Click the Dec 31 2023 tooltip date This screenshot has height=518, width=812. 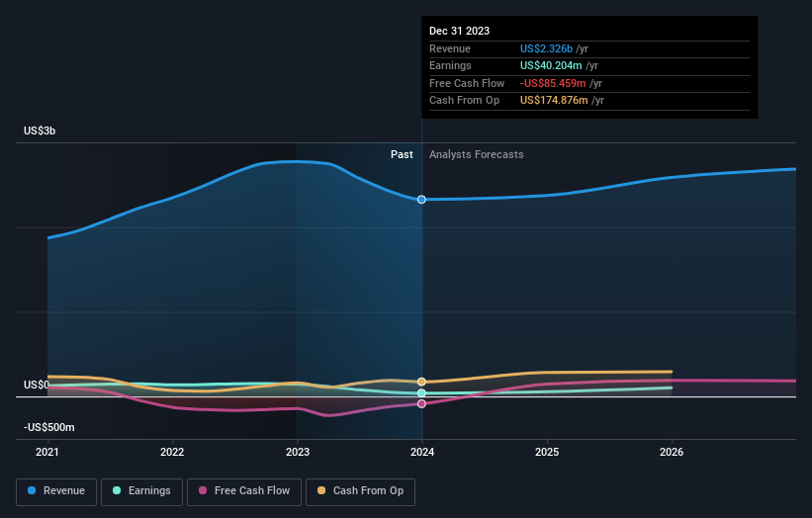459,31
